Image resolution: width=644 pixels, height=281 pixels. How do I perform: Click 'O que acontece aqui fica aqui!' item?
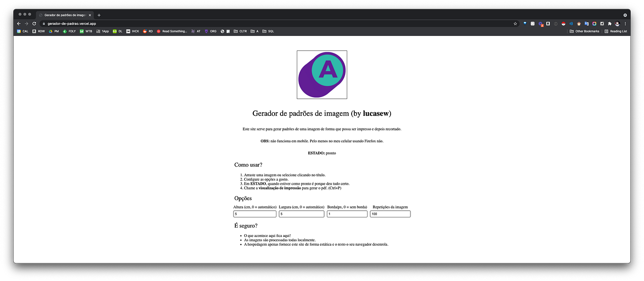267,235
